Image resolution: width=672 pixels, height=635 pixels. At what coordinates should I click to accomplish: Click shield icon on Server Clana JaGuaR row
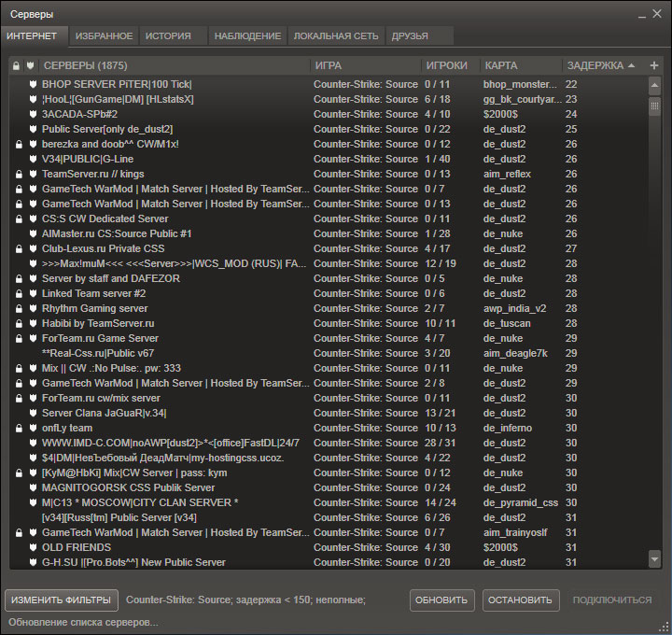point(33,413)
